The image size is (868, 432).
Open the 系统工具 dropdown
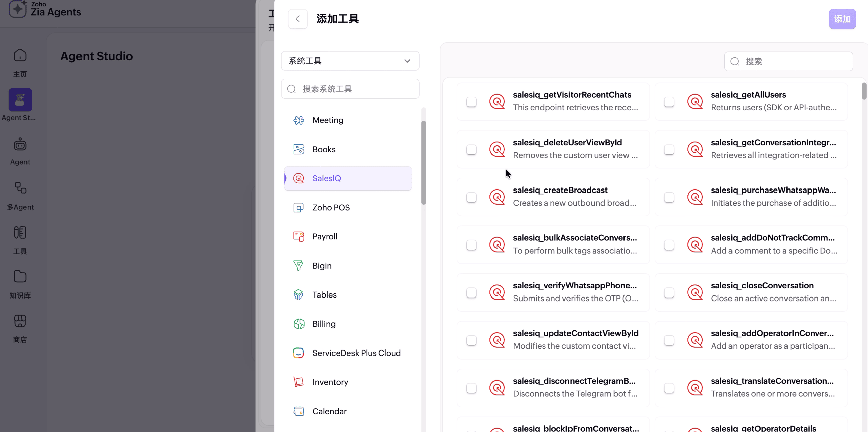(350, 61)
